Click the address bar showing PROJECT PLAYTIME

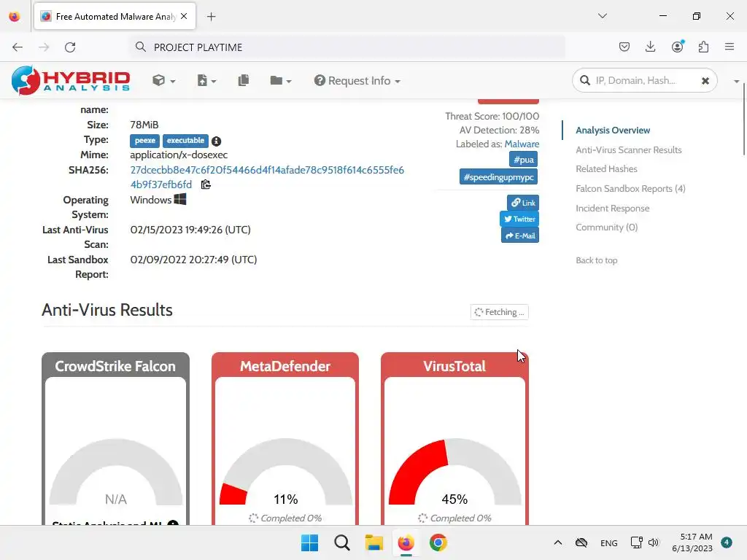pos(348,47)
